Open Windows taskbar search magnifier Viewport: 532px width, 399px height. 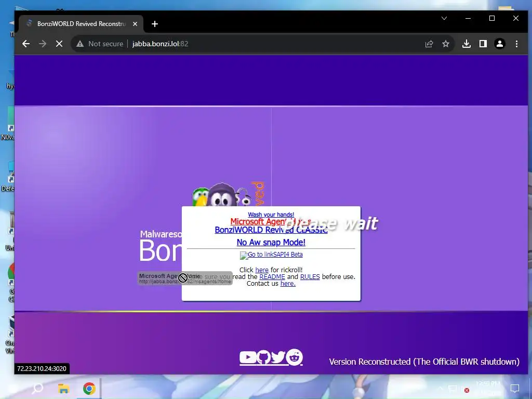pos(37,388)
